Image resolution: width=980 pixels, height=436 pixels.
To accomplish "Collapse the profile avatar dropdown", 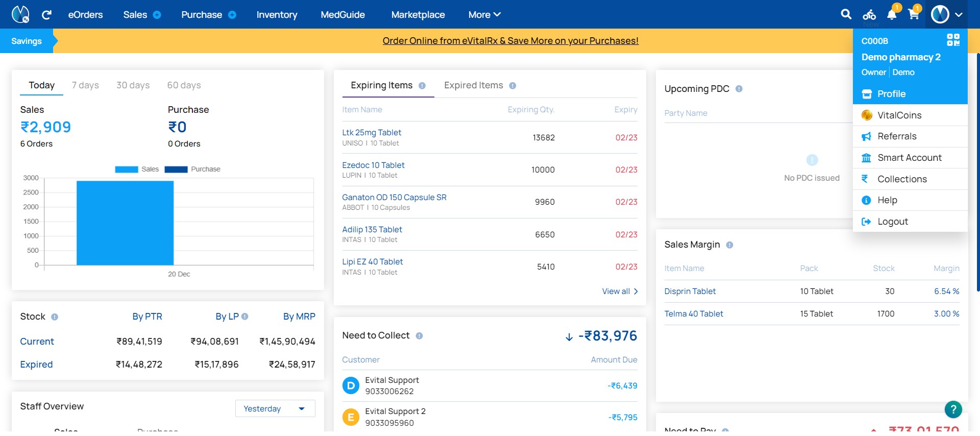I will click(x=946, y=14).
